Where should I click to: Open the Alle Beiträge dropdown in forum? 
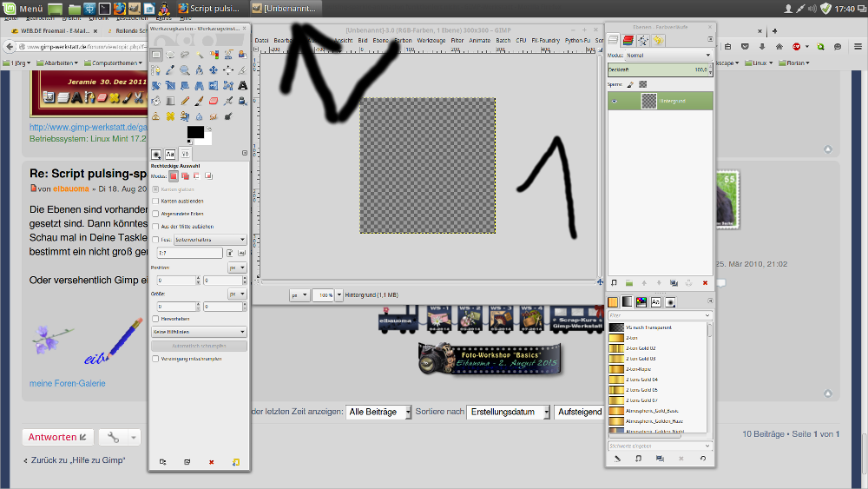(x=379, y=412)
